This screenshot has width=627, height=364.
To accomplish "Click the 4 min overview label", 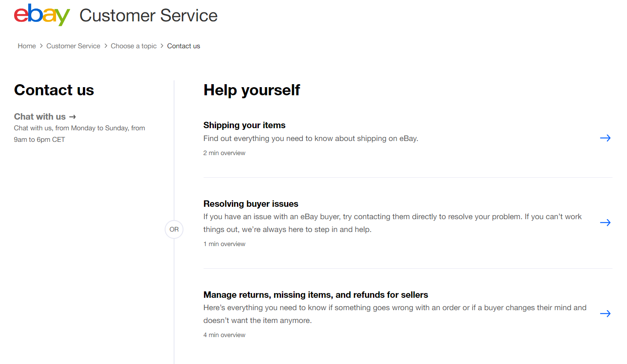I will 224,335.
